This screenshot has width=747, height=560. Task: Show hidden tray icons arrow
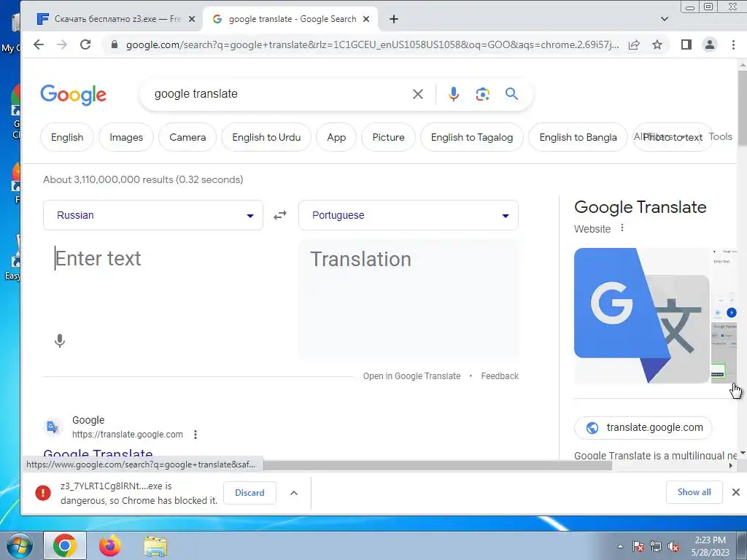(x=620, y=547)
